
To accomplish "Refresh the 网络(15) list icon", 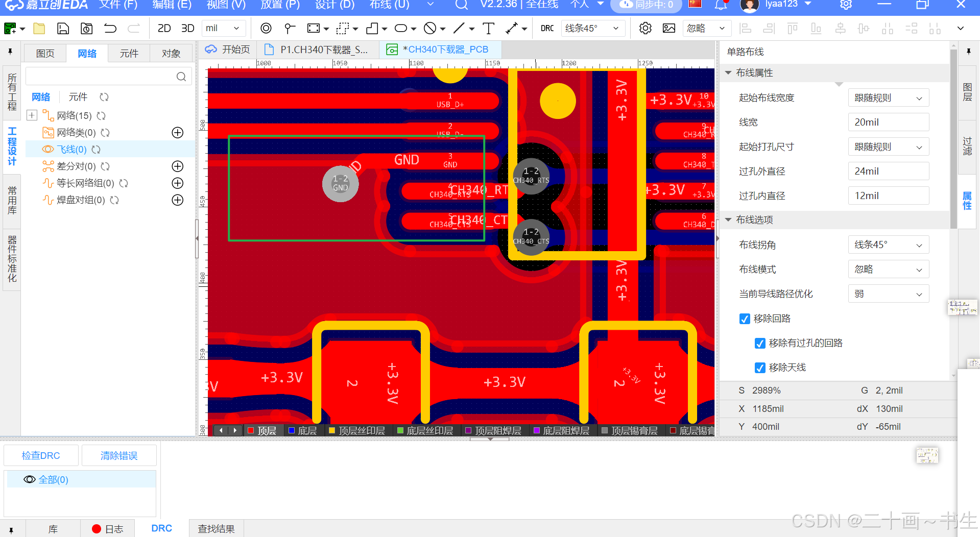I will (x=101, y=116).
